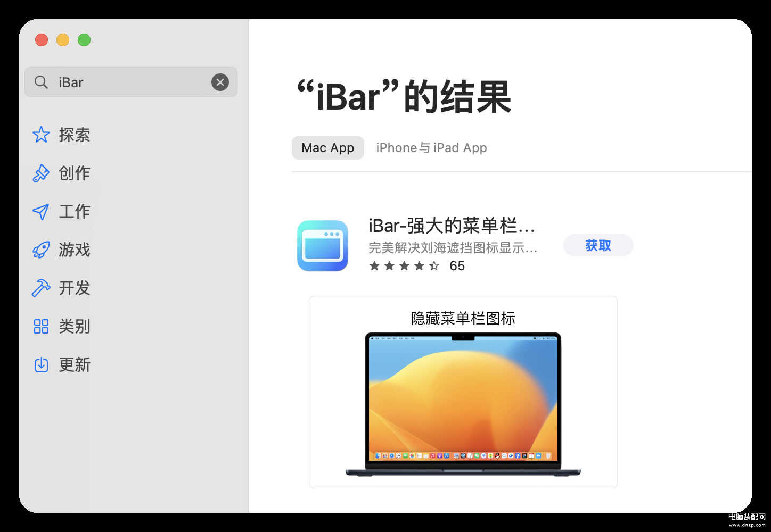
Task: Click the download arrow icon beside 更新
Action: (41, 364)
